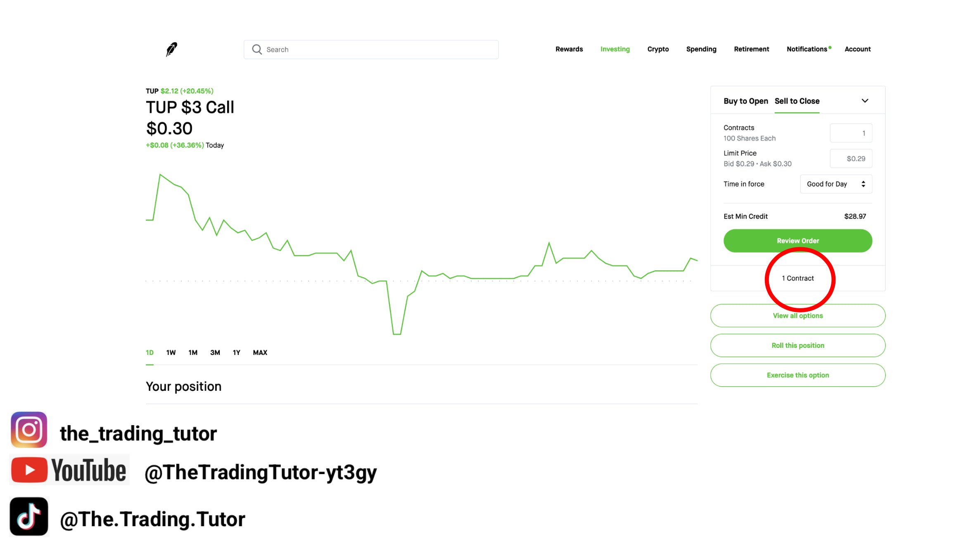The height and width of the screenshot is (548, 980).
Task: Go to the Crypto section
Action: tap(658, 49)
